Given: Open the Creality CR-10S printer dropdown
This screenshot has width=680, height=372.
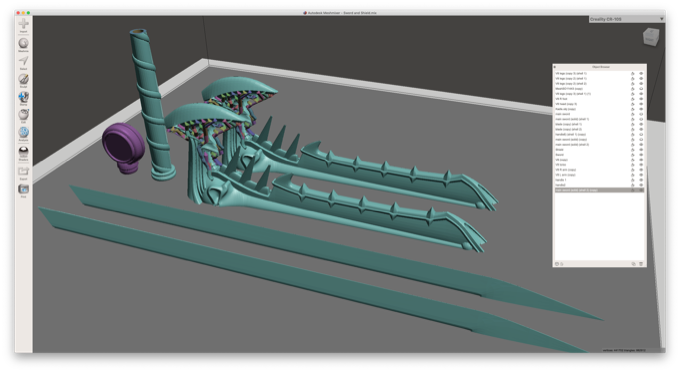Looking at the screenshot, I should pos(627,19).
